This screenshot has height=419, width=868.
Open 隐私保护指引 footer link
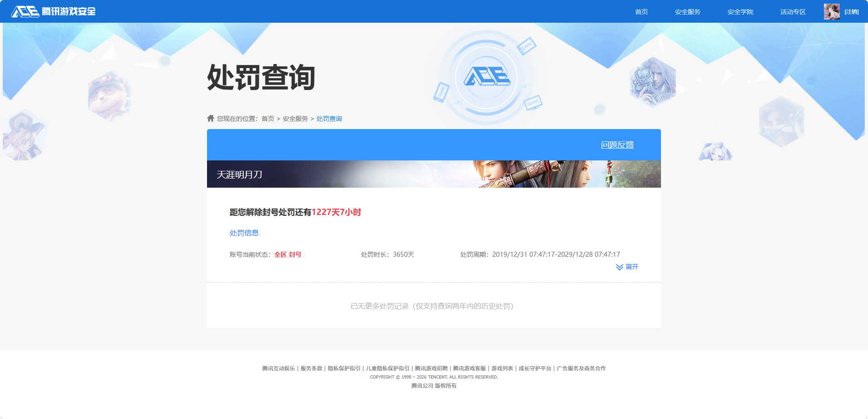pyautogui.click(x=344, y=368)
